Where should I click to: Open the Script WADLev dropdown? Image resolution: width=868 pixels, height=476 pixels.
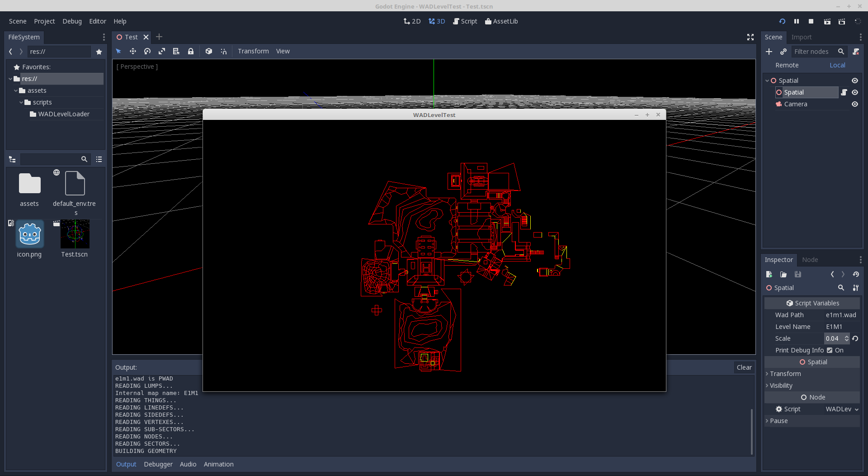click(842, 409)
